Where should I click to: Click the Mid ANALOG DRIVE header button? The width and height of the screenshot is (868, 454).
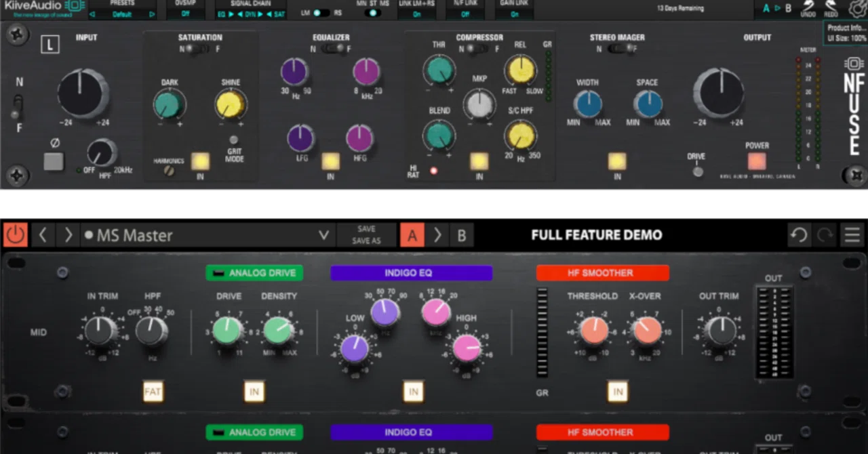254,273
